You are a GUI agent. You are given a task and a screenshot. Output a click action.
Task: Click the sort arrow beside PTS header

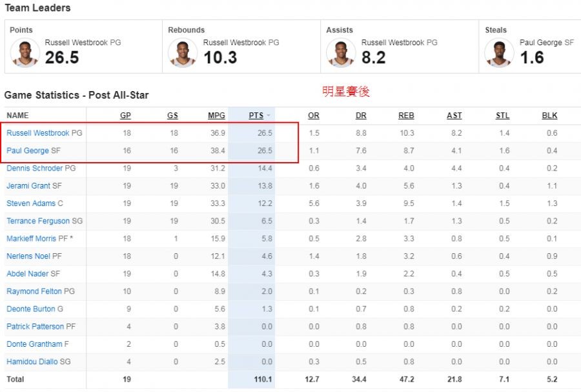[x=268, y=116]
